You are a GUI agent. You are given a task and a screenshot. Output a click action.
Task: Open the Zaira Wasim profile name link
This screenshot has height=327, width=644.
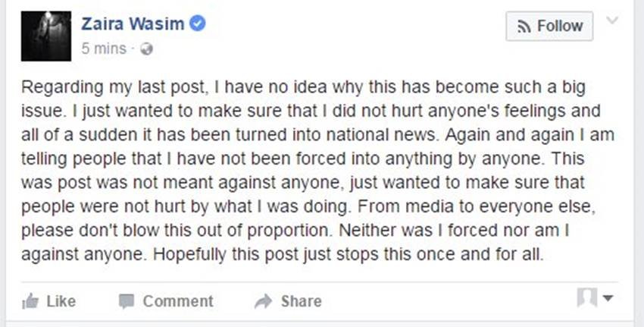133,24
